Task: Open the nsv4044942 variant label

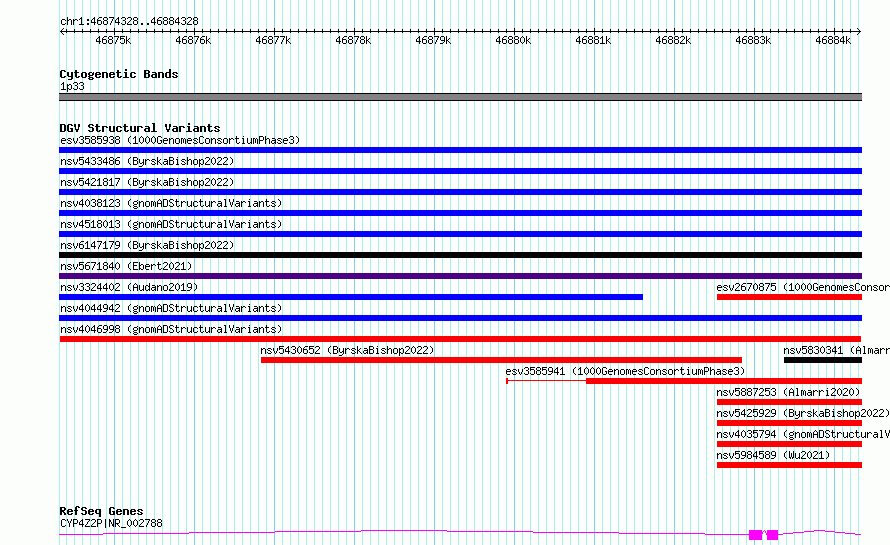Action: 171,308
